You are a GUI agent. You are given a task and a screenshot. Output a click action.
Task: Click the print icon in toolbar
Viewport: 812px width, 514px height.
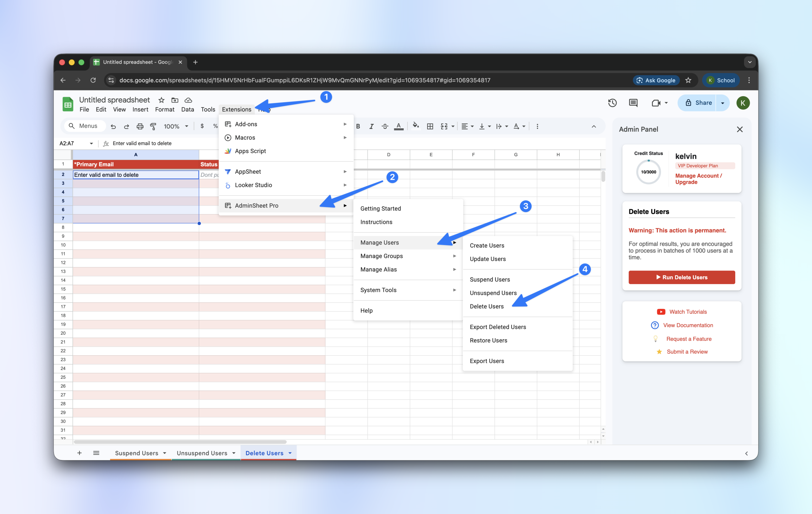[x=140, y=126]
